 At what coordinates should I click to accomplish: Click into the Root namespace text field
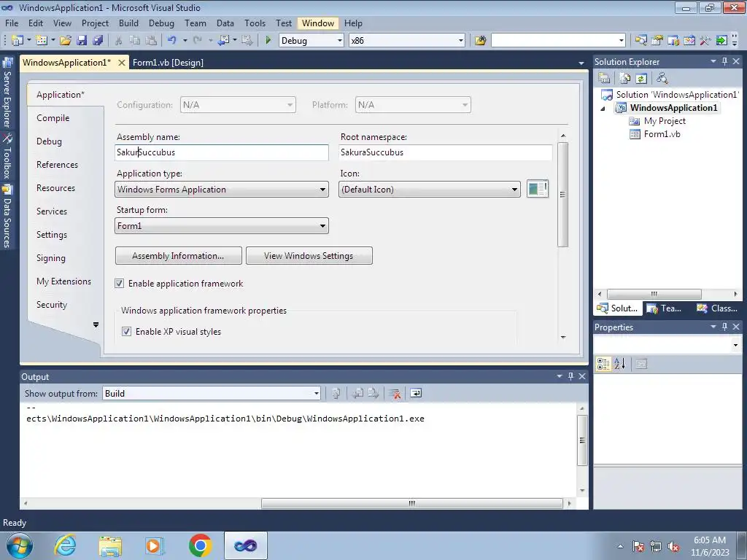click(x=446, y=152)
